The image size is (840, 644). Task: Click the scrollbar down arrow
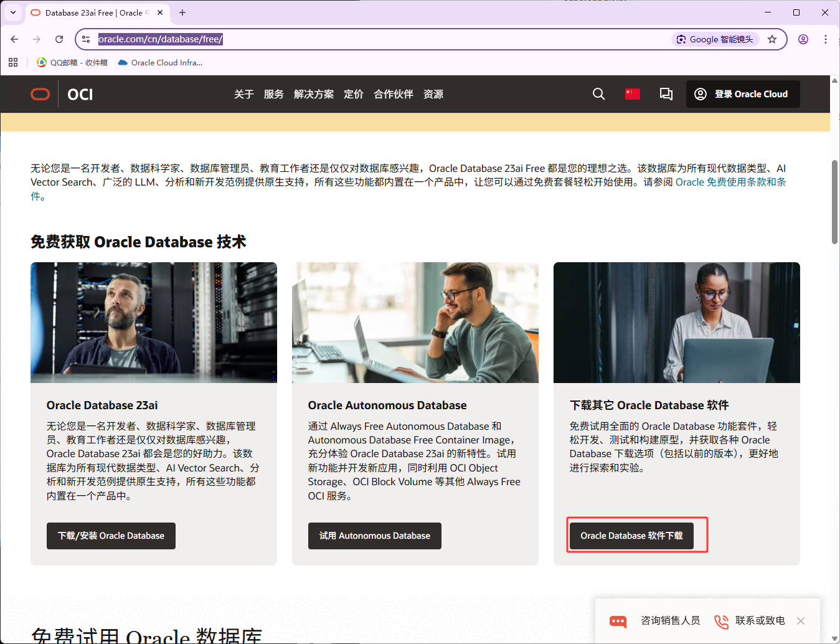pos(835,638)
